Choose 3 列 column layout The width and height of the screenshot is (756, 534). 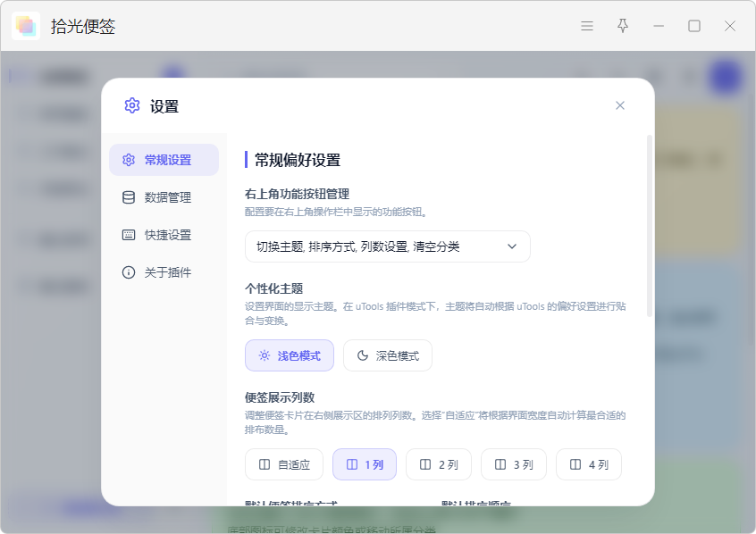pyautogui.click(x=514, y=464)
